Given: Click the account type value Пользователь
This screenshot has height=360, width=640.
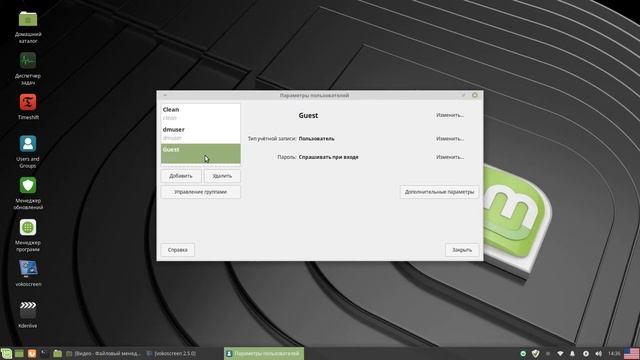Looking at the screenshot, I should pyautogui.click(x=316, y=139).
